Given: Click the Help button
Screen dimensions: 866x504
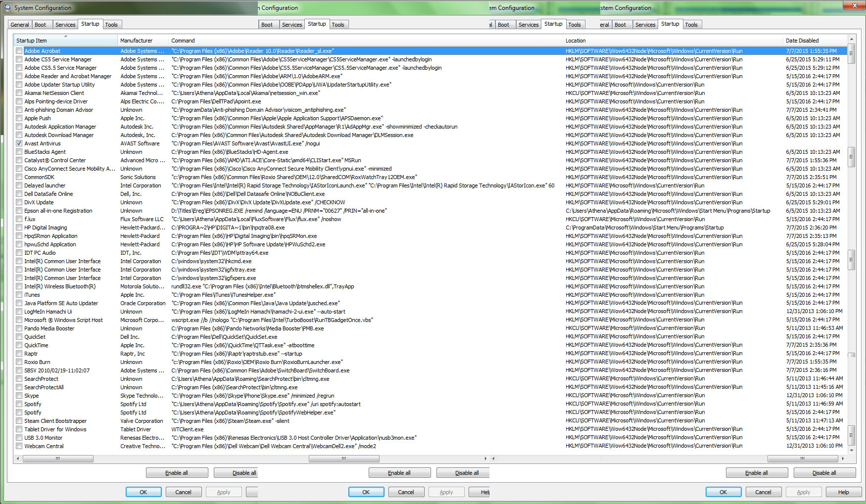Looking at the screenshot, I should [843, 492].
